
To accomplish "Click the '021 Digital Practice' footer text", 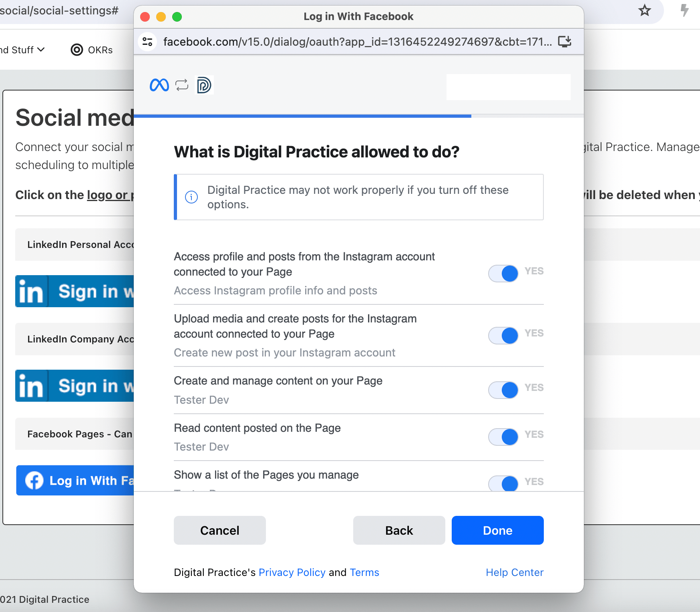I will point(45,600).
